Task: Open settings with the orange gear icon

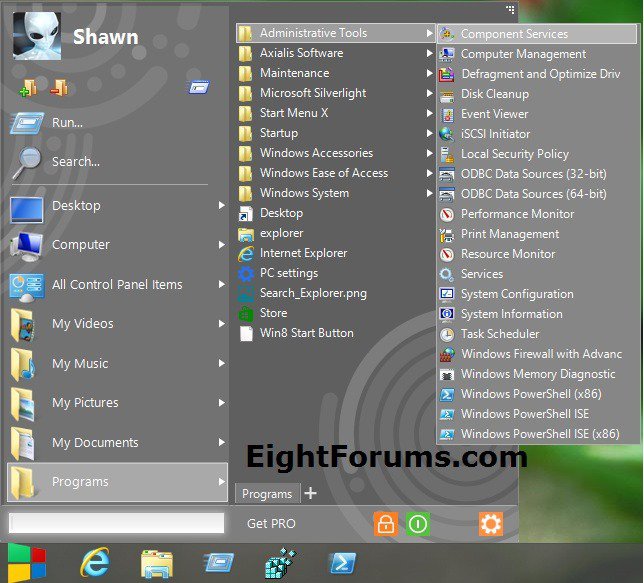Action: tap(491, 524)
